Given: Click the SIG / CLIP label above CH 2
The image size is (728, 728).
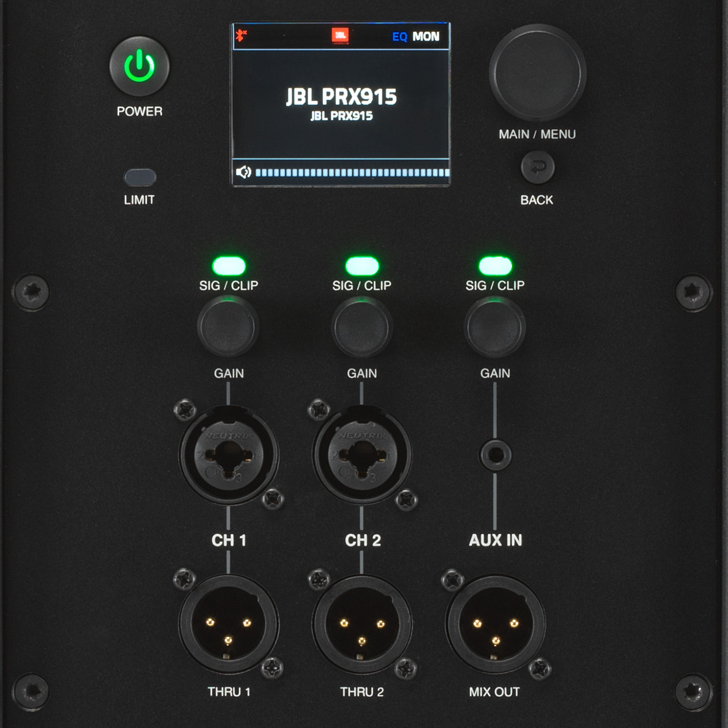Looking at the screenshot, I should [362, 285].
